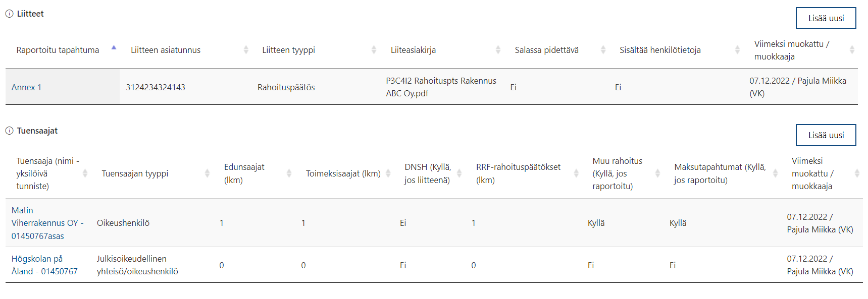Add new attachment with Lisää uusi

click(826, 18)
